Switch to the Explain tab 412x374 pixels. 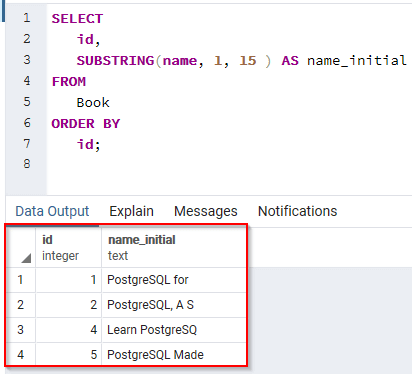pos(131,211)
